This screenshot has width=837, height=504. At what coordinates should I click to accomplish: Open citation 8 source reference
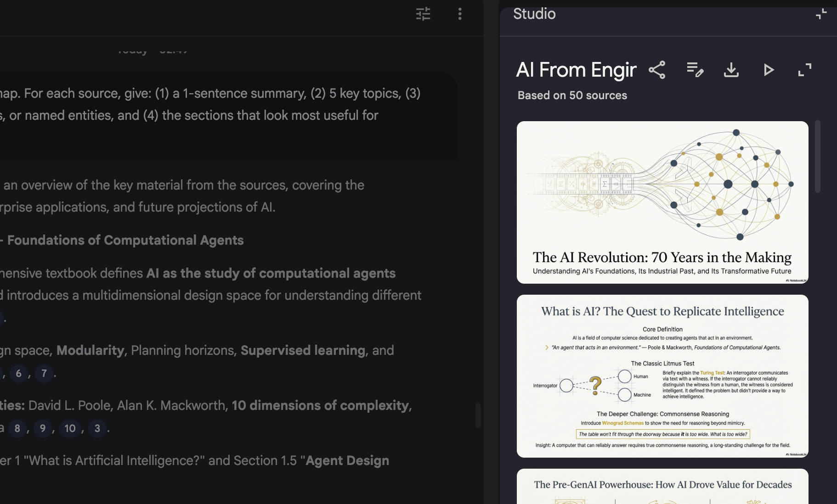tap(17, 429)
